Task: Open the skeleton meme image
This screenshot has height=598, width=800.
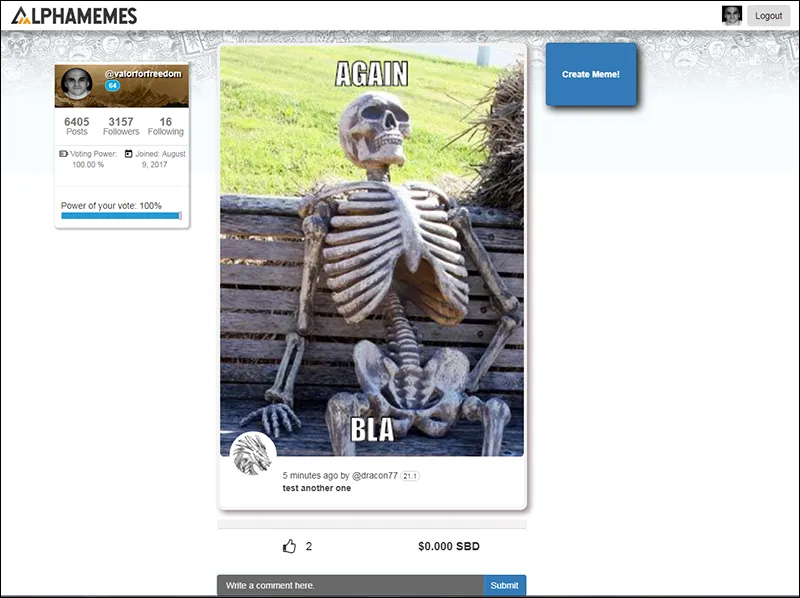Action: [x=372, y=251]
